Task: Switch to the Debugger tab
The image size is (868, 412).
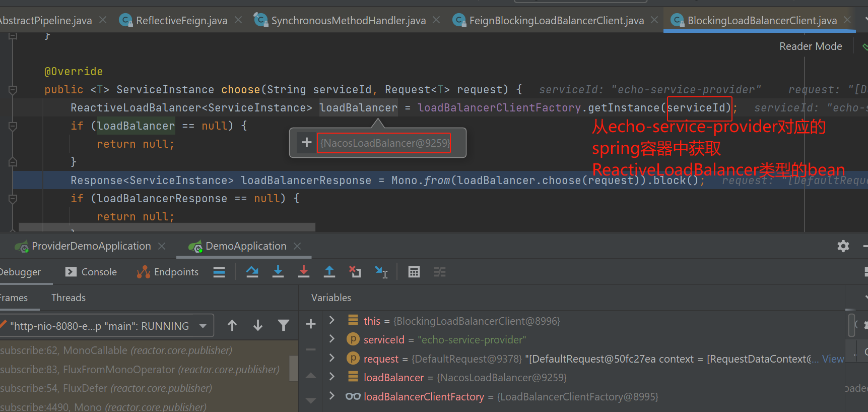Action: pos(20,272)
